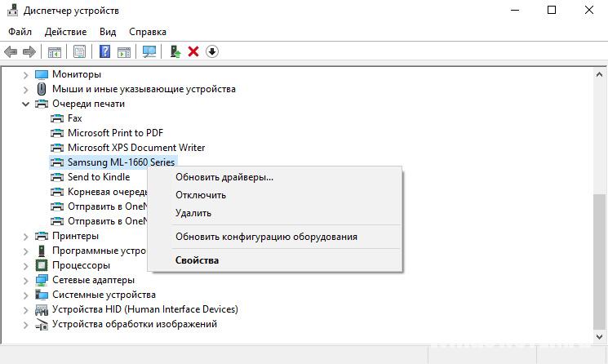Expand the Сетевые адаптеры node
This screenshot has height=364, width=608.
[x=25, y=281]
